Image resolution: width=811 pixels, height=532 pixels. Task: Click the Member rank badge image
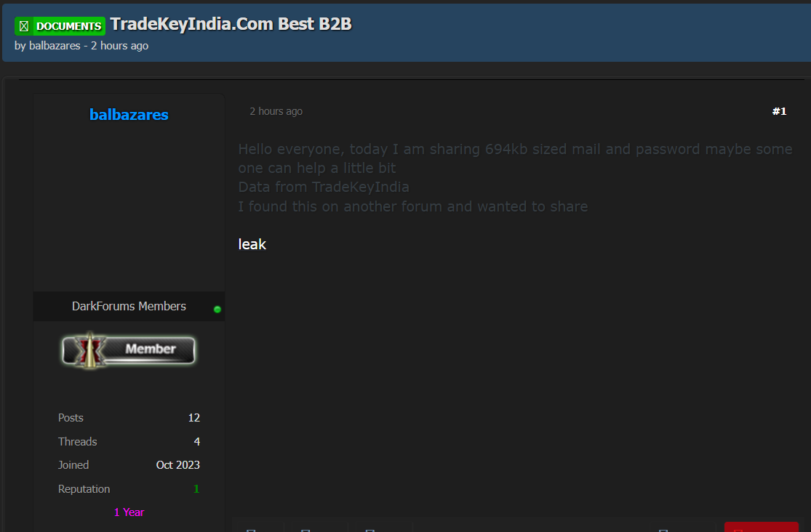(129, 350)
